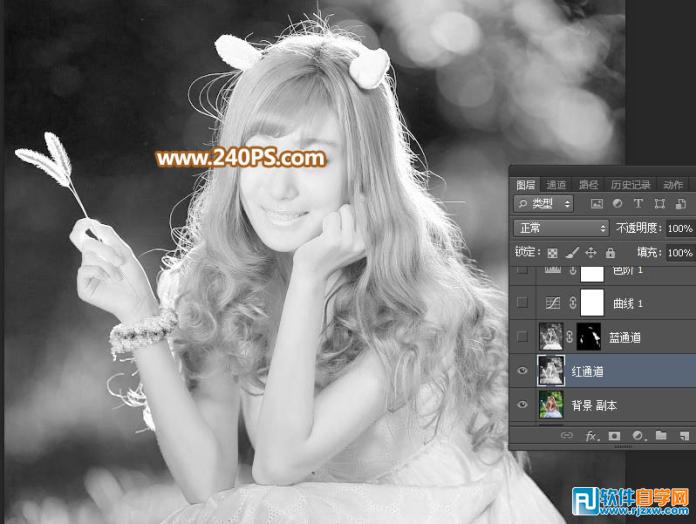Screen dimensions: 696x524
Task: Toggle mask link on 蓝通道 layer
Action: pos(569,337)
